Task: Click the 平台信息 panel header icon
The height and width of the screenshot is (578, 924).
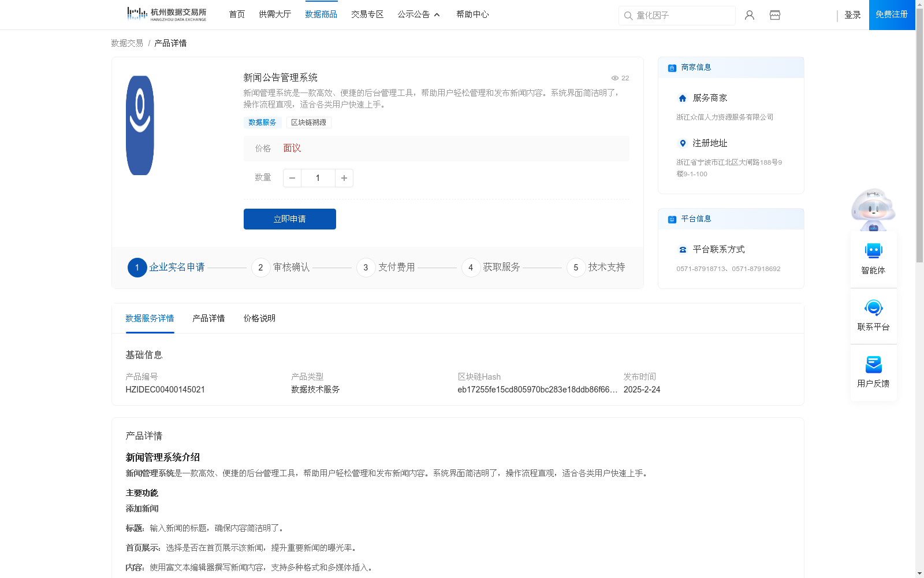Action: [672, 219]
